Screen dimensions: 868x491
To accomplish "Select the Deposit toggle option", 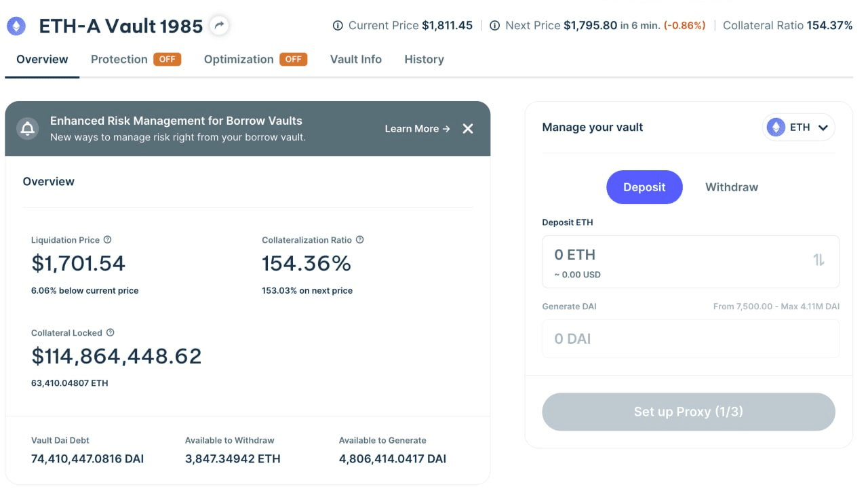I will (644, 187).
